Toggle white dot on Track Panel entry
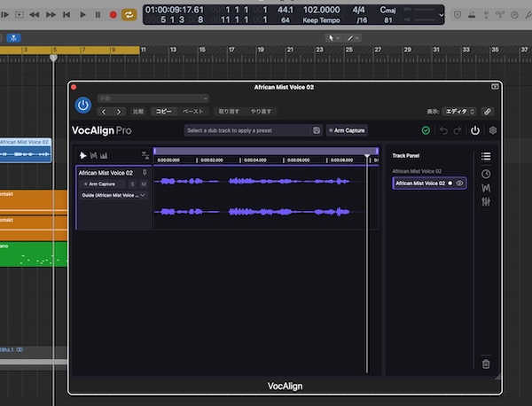 [450, 183]
